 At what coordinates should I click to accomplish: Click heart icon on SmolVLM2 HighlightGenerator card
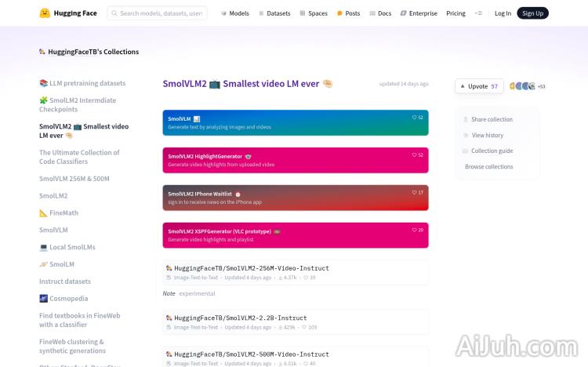[415, 155]
